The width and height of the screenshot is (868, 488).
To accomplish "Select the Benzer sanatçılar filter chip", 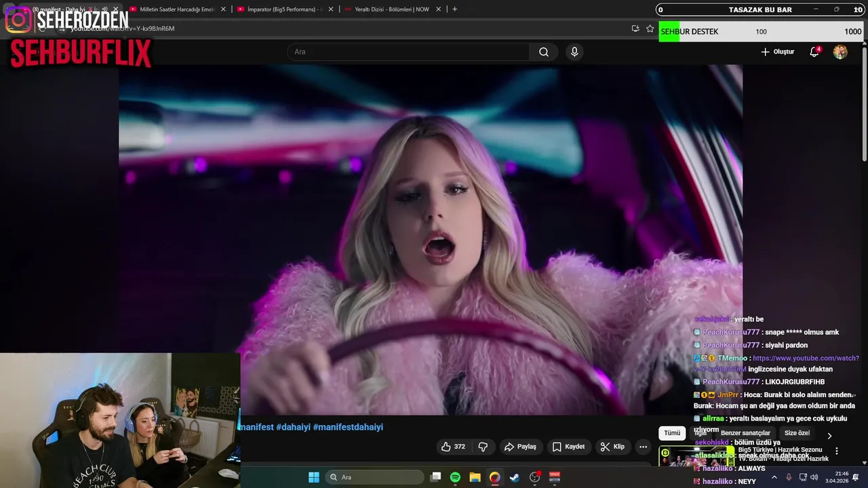I will [745, 433].
